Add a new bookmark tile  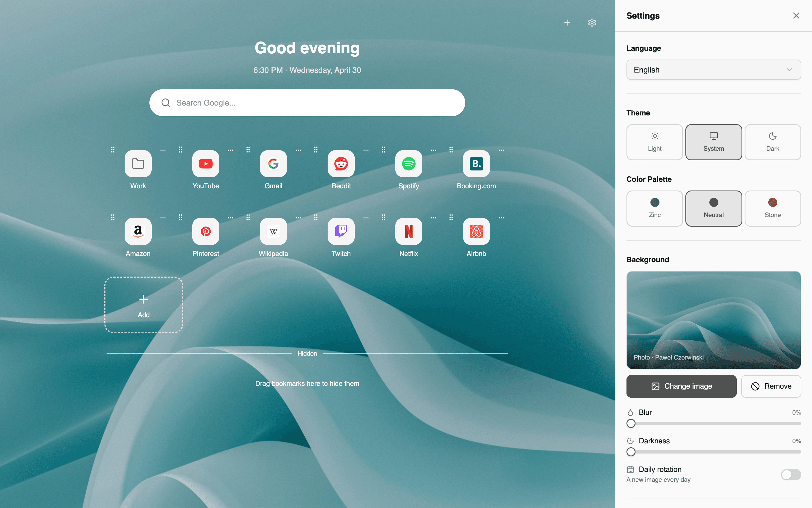tap(144, 305)
